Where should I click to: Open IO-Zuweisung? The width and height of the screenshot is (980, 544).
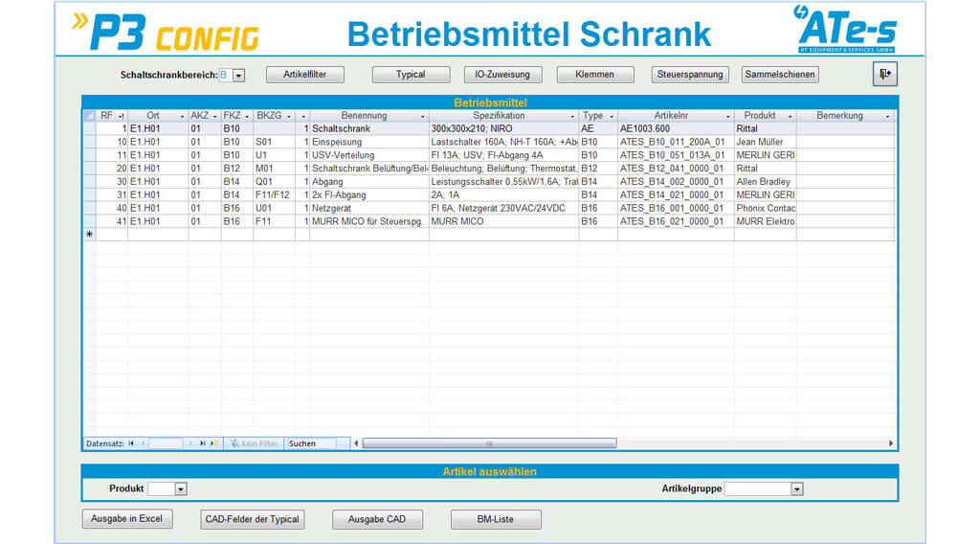click(x=502, y=75)
